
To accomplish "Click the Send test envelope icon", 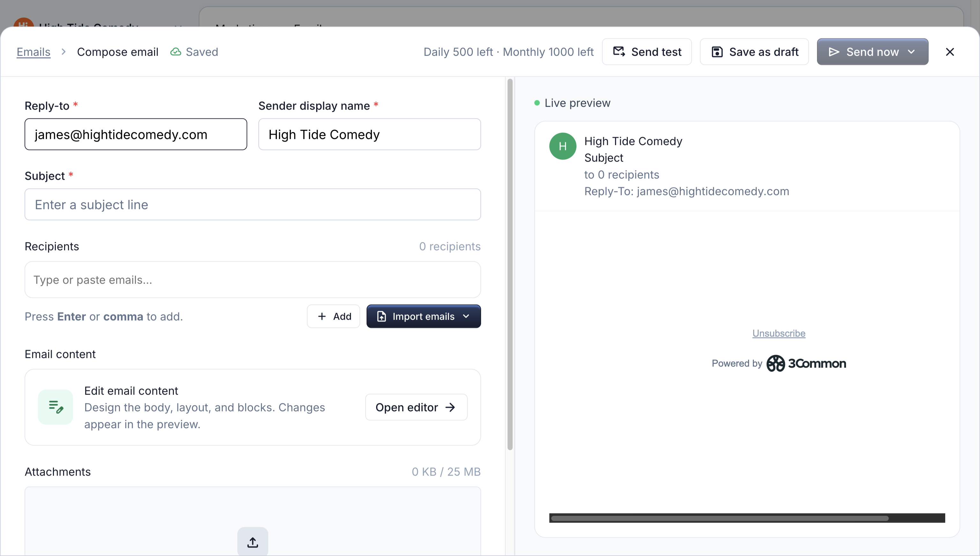I will pos(619,52).
